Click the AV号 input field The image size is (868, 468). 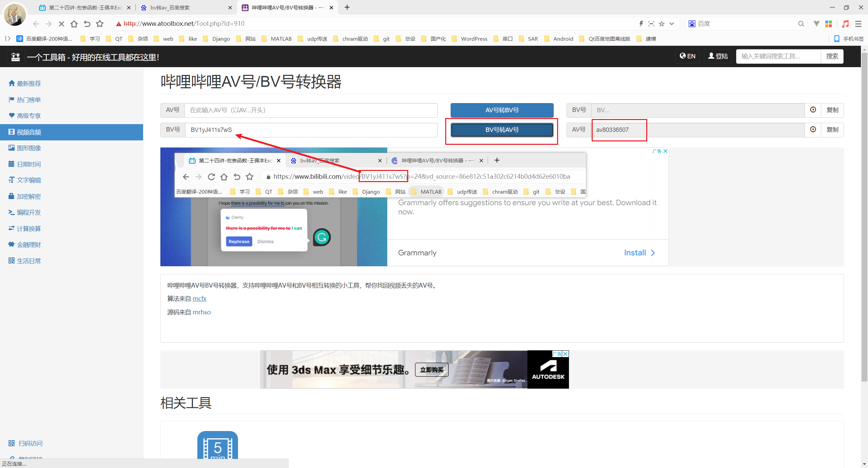(x=311, y=110)
